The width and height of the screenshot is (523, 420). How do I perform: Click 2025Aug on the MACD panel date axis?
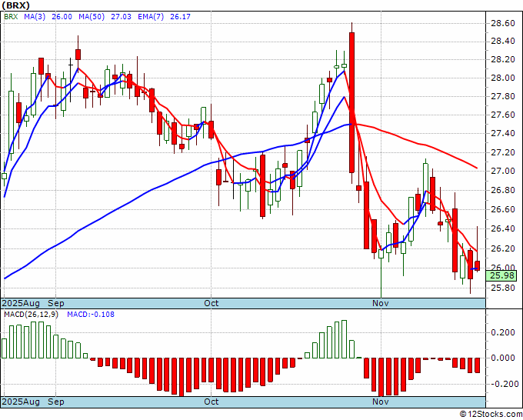21,402
